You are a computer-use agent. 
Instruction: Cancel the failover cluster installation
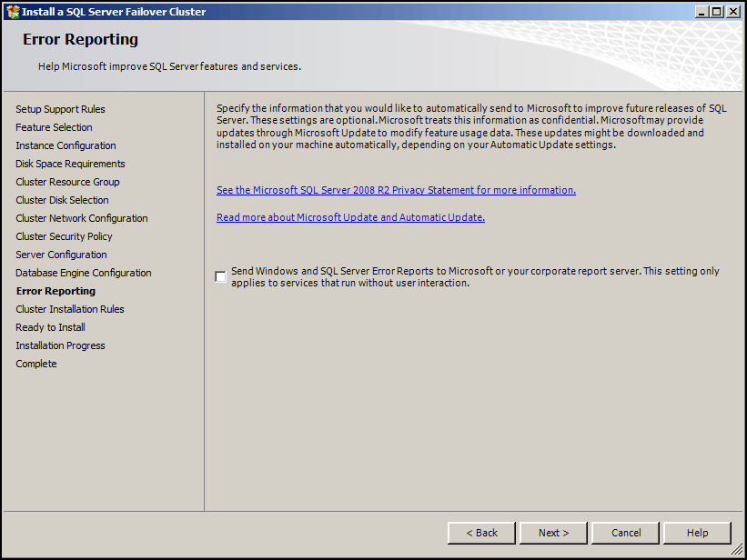(625, 533)
